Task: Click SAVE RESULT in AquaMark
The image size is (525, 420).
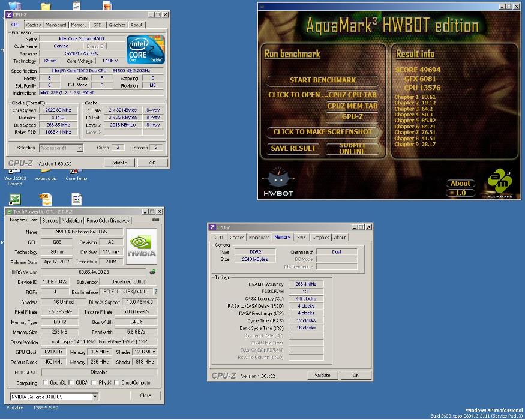Action: [x=293, y=148]
